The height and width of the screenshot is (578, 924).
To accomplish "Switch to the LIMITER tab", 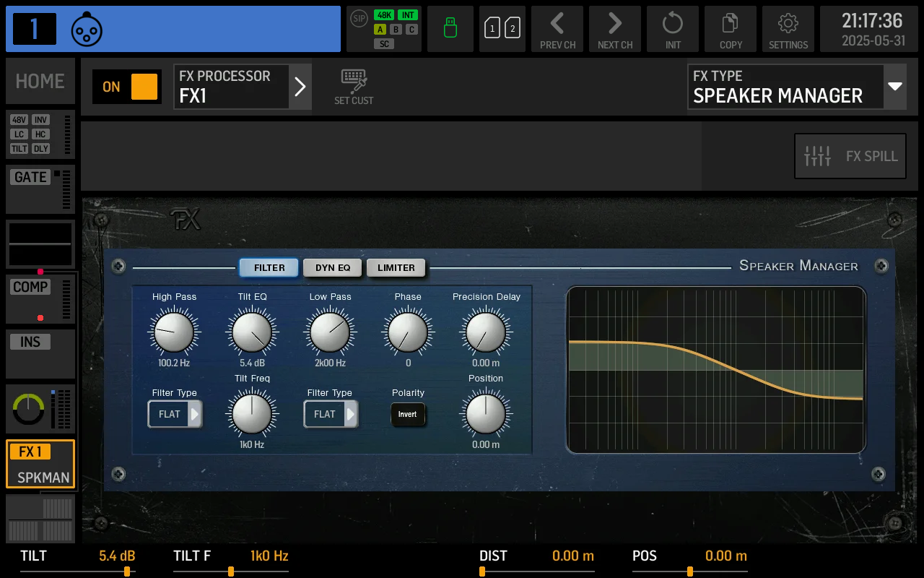I will [396, 267].
